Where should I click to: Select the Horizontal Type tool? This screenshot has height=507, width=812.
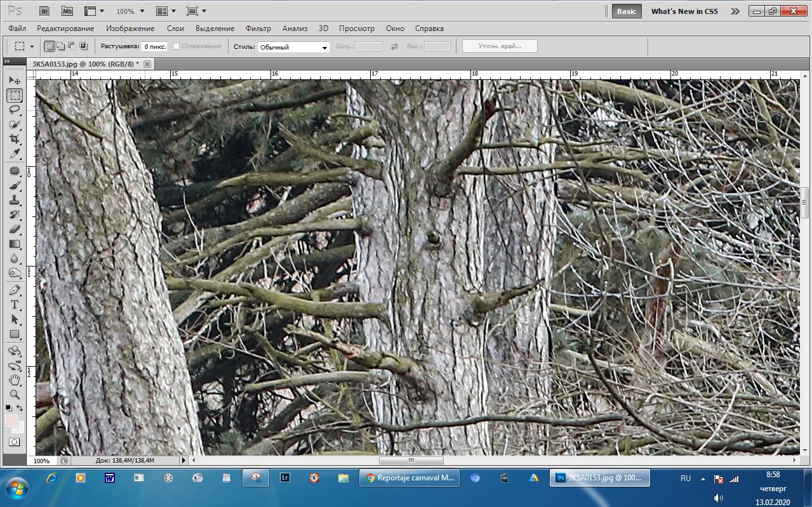click(15, 305)
